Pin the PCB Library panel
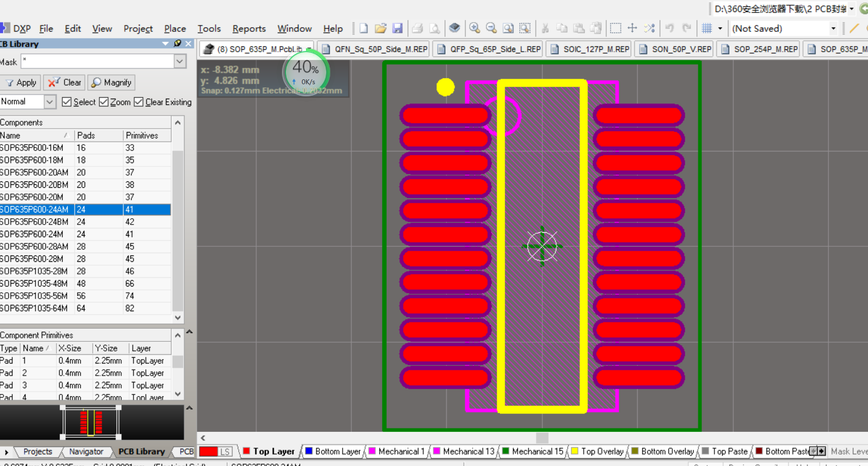This screenshot has width=868, height=466. pyautogui.click(x=177, y=44)
